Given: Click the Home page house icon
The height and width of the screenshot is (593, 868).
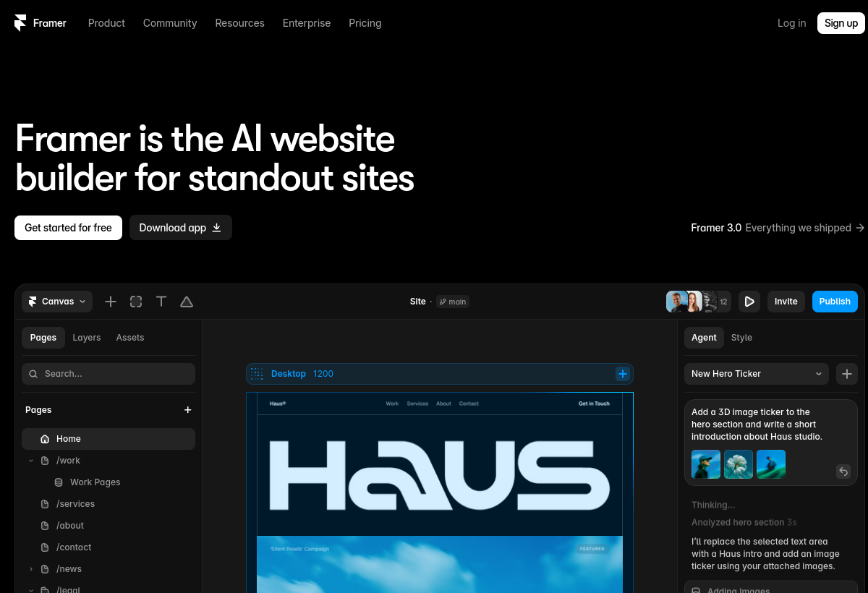Looking at the screenshot, I should click(45, 439).
